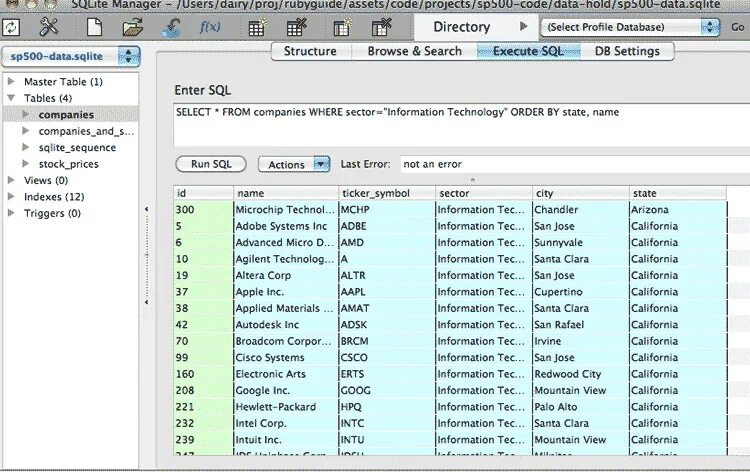Screen dimensions: 750x472
Task: Expand the companies table node
Action: click(26, 114)
